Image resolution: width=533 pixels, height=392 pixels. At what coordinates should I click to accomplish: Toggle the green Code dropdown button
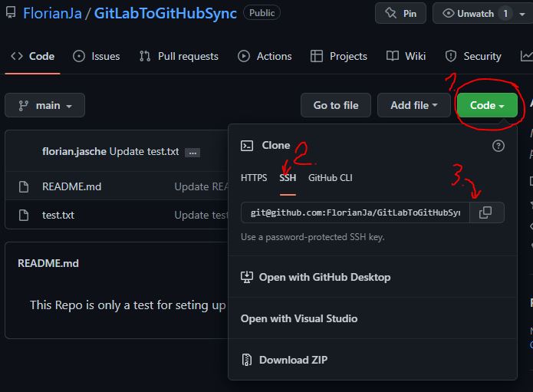tap(487, 105)
